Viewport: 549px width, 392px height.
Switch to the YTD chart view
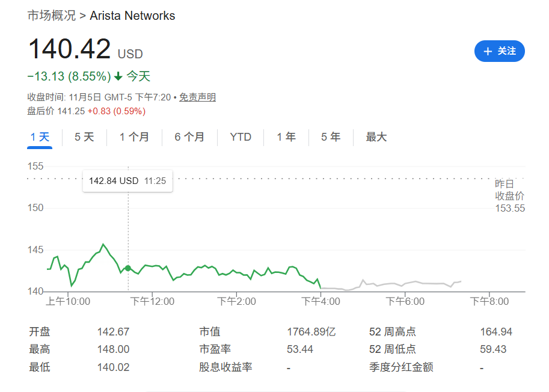pyautogui.click(x=240, y=137)
